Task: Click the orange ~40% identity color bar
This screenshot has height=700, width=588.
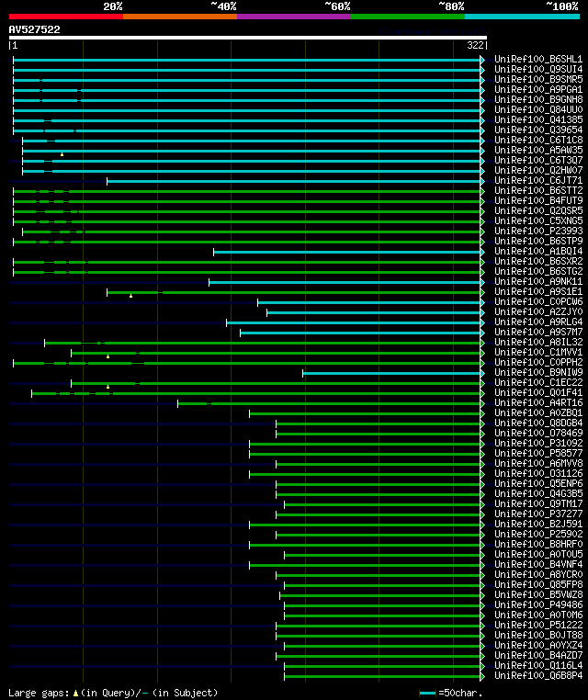Action: point(180,17)
